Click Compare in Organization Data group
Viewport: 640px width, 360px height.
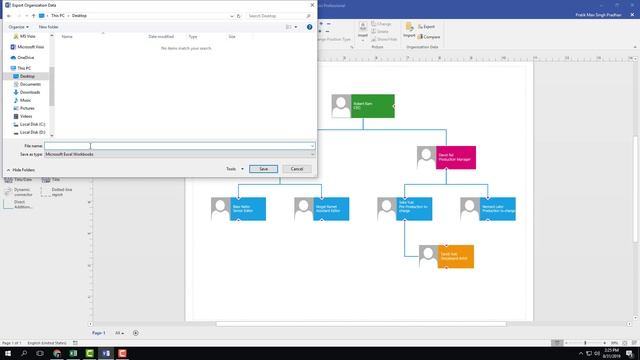(429, 37)
